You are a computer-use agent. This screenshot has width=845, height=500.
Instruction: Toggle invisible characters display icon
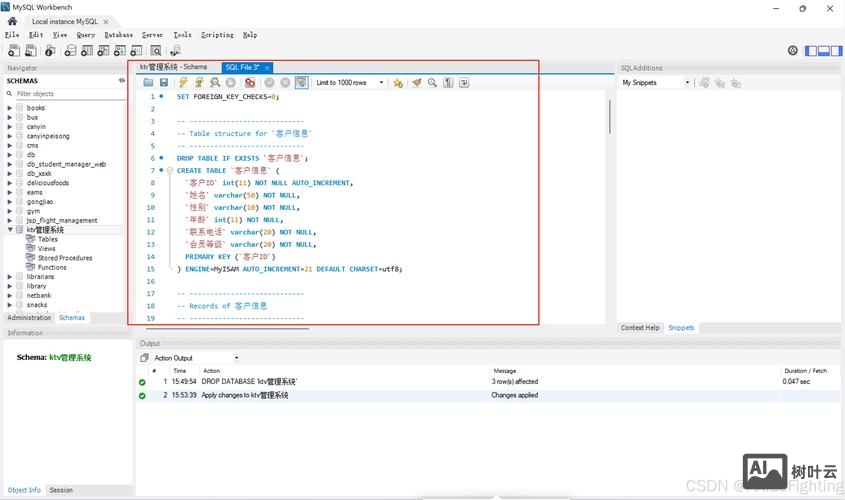click(x=448, y=82)
